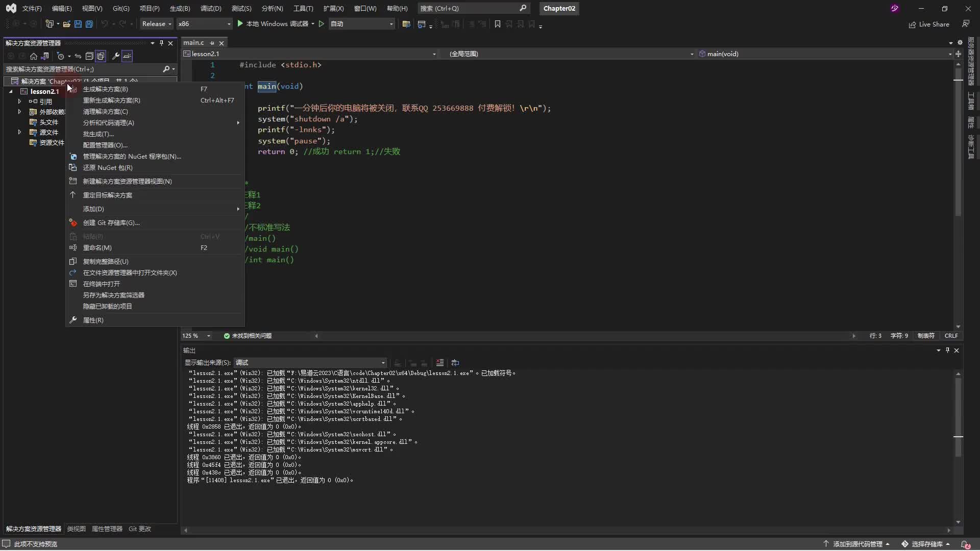
Task: Choose 在文件资源管理器中打开文件夹(X)
Action: 155,272
